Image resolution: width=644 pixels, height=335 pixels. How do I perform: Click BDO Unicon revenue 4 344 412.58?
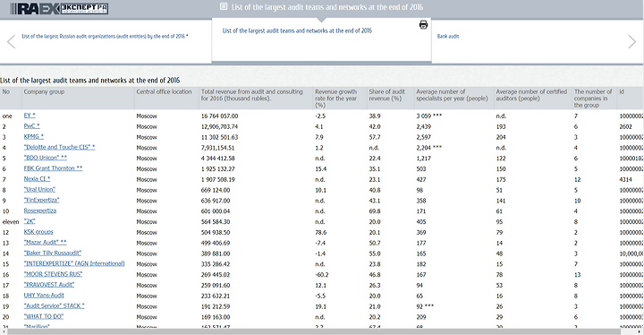(217, 159)
